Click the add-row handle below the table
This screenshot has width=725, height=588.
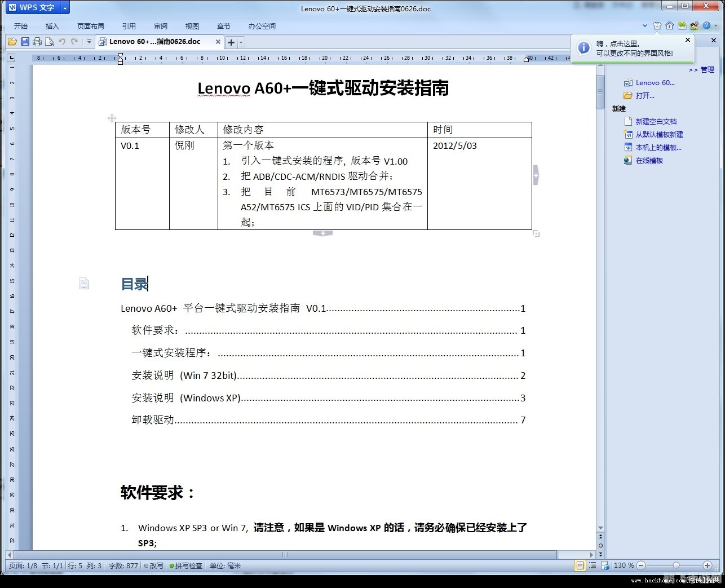(323, 233)
